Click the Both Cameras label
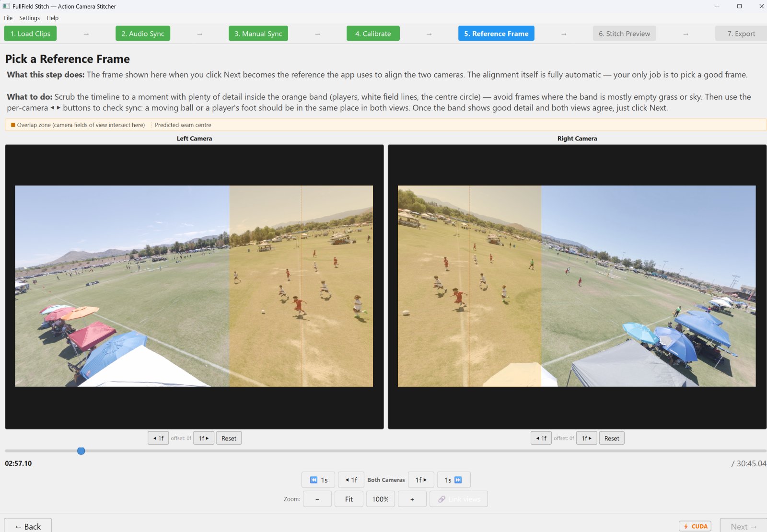This screenshot has width=767, height=532. (x=386, y=480)
